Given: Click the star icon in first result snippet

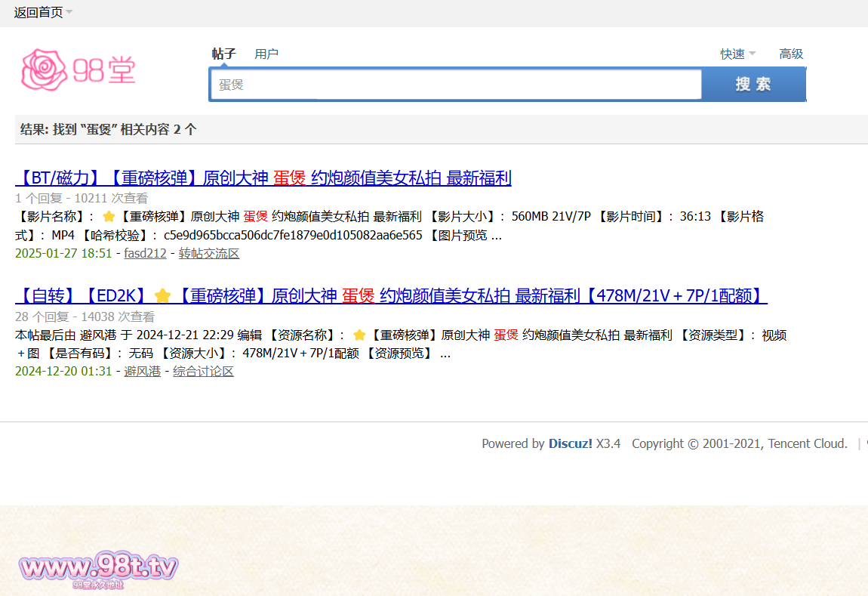Looking at the screenshot, I should pyautogui.click(x=109, y=217).
